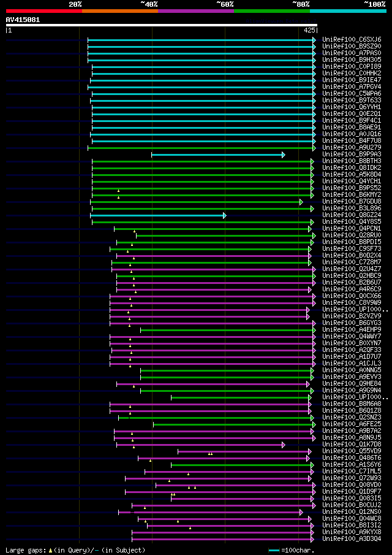Click the orange ~40% legend segment
Screen dimensions: 392x555
(x=120, y=11)
